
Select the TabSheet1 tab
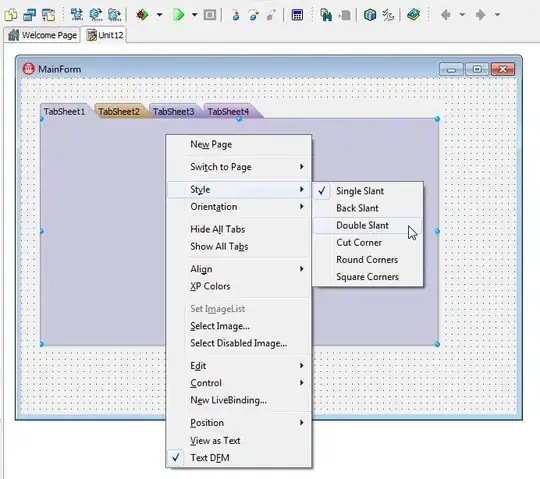click(x=64, y=111)
